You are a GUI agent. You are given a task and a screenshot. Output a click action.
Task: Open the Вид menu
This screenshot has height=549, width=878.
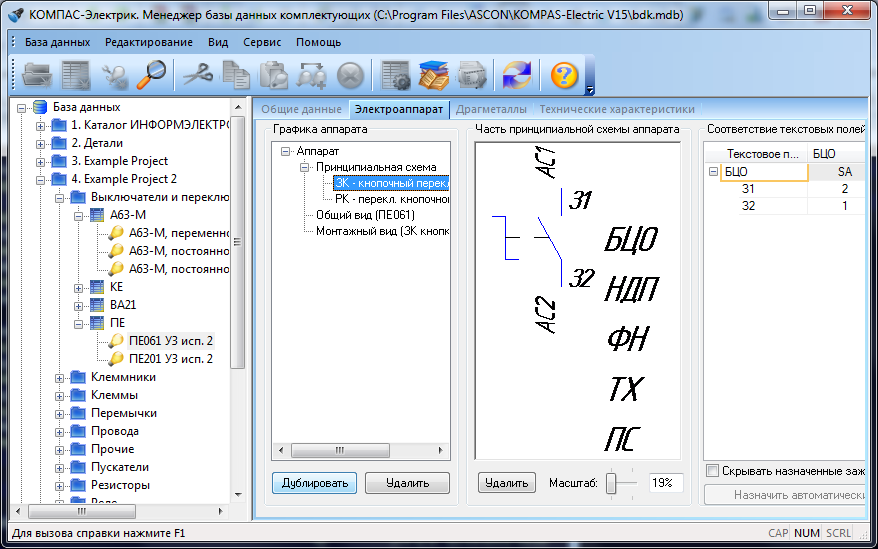coord(218,42)
